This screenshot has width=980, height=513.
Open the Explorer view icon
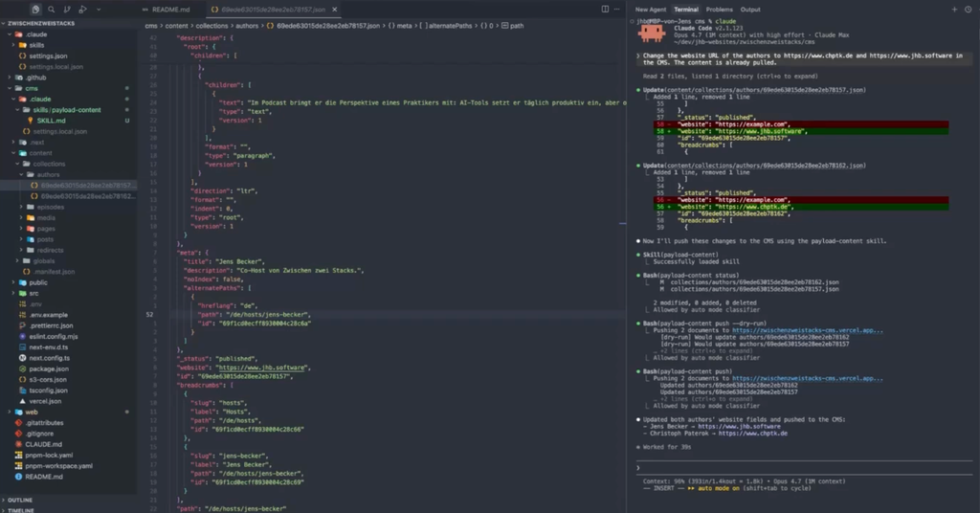click(x=35, y=10)
